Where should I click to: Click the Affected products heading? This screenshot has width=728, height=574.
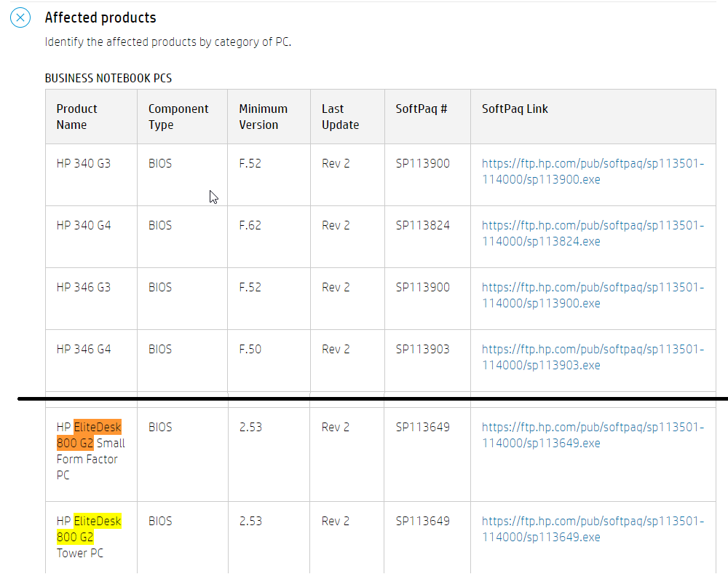click(x=100, y=17)
